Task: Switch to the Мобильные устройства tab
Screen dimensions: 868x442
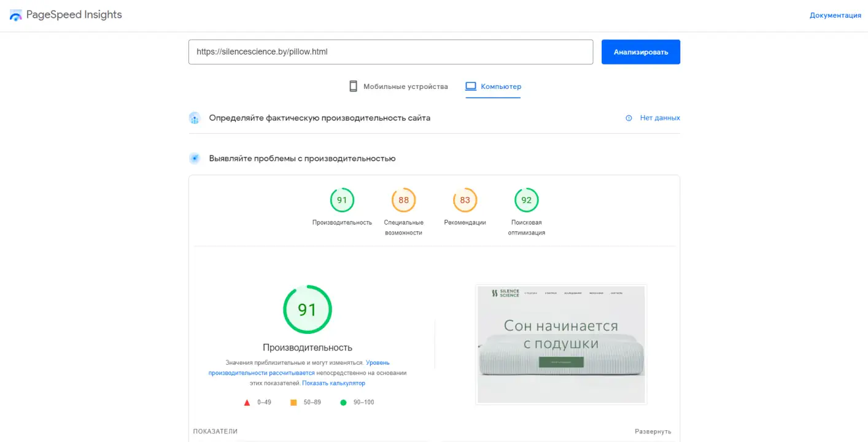Action: tap(405, 87)
